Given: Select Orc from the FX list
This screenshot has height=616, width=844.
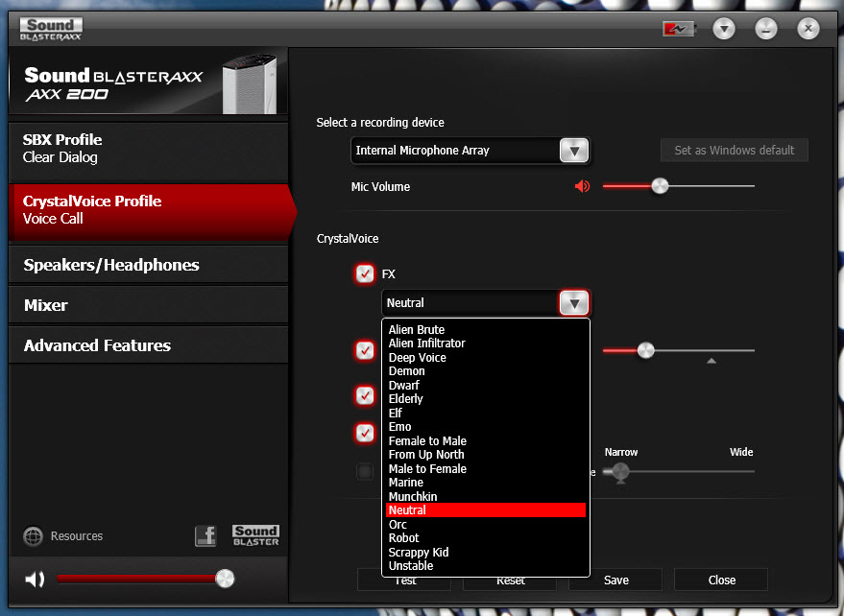Looking at the screenshot, I should [486, 524].
